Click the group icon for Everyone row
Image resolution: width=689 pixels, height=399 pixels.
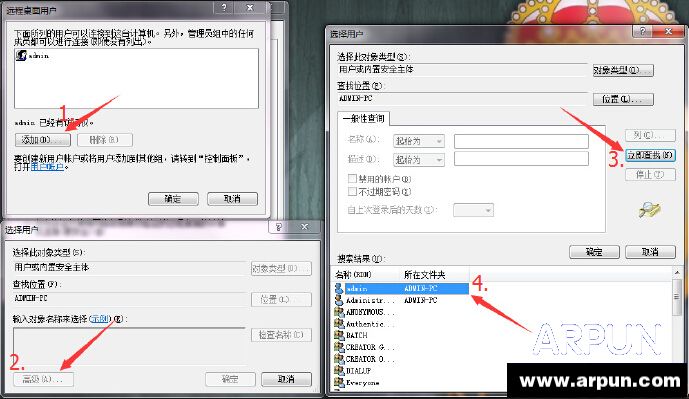click(x=339, y=382)
